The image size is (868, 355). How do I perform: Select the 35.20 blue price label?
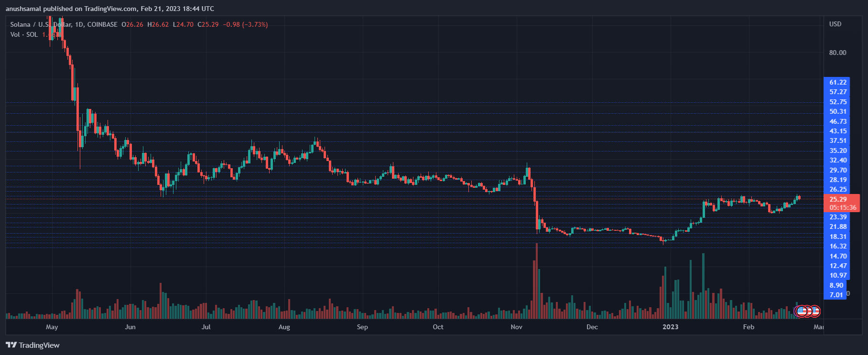[x=838, y=151]
